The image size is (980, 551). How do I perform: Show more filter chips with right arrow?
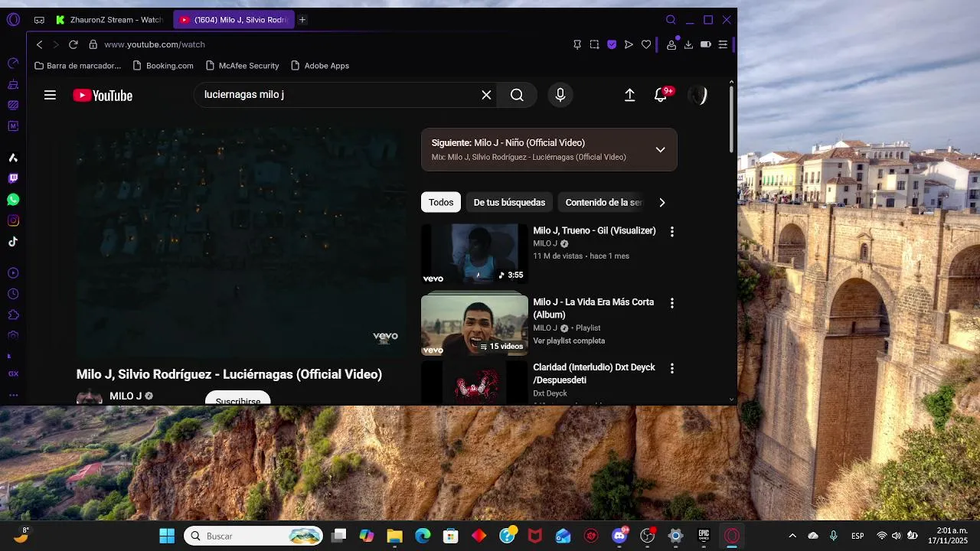pyautogui.click(x=662, y=203)
